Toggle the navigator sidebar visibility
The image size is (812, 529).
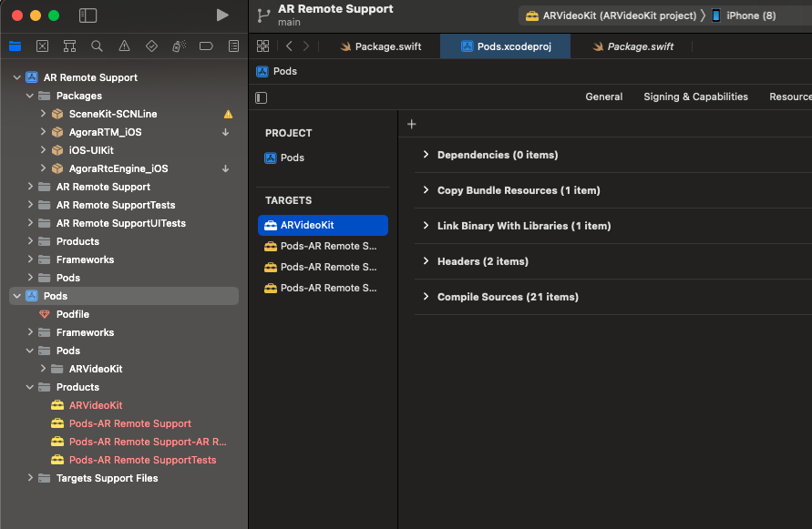[x=88, y=15]
